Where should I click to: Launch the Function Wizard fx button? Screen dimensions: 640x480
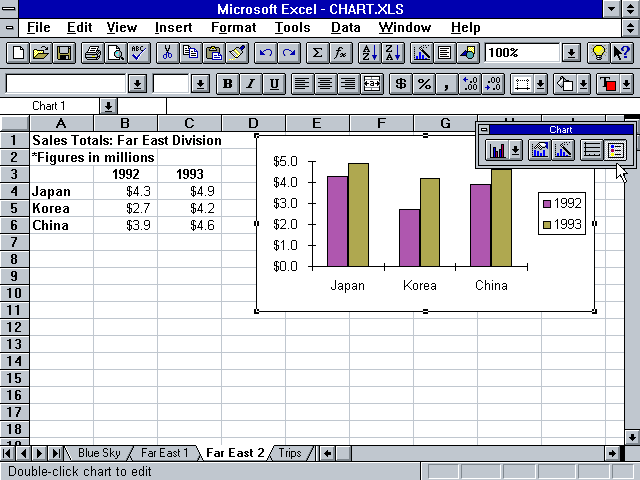[x=341, y=53]
